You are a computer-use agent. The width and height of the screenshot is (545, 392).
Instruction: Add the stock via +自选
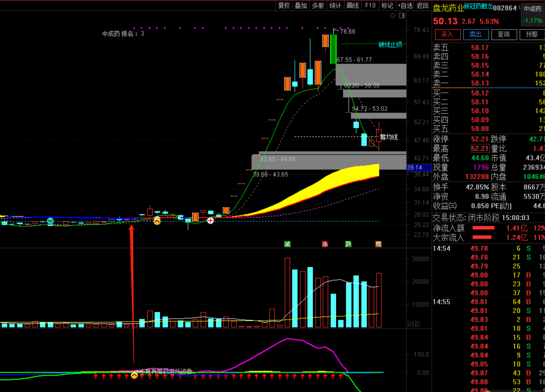coord(405,6)
